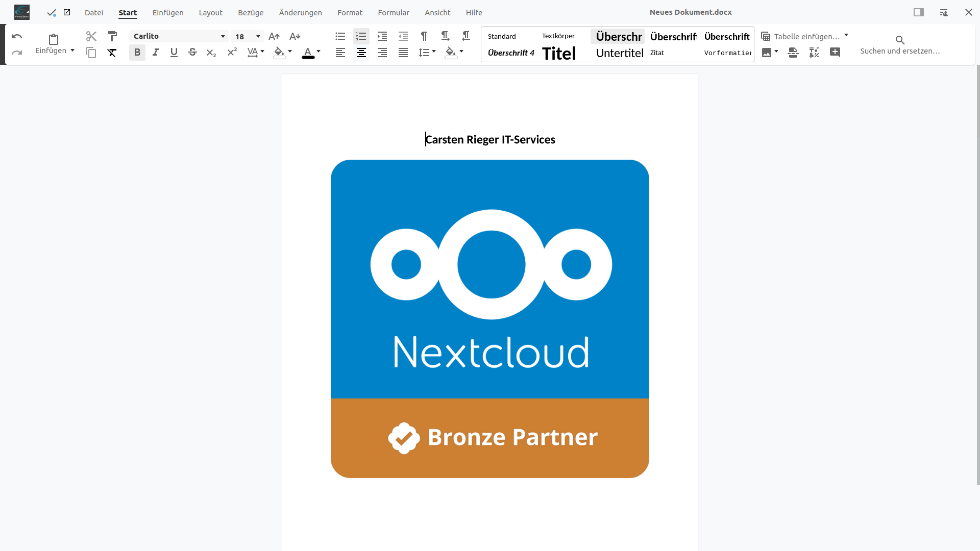The image size is (980, 551).
Task: Open the user list icon in header
Action: [944, 12]
